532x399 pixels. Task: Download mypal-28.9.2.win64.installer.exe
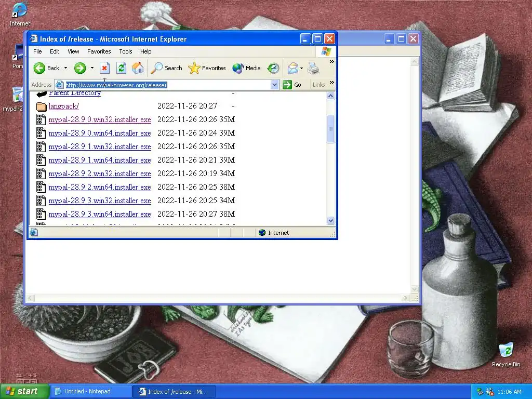coord(100,187)
